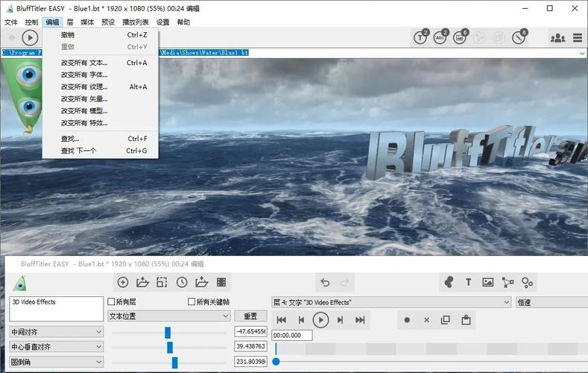588x373 pixels.
Task: Click the create keyframe dot icon
Action: click(x=407, y=320)
